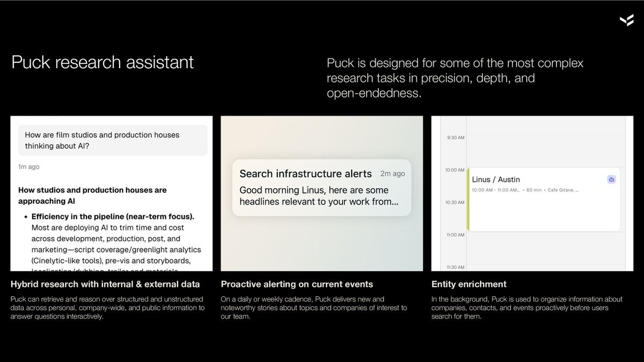
Task: Click 'In the background, Puck is used' description
Action: click(x=527, y=308)
